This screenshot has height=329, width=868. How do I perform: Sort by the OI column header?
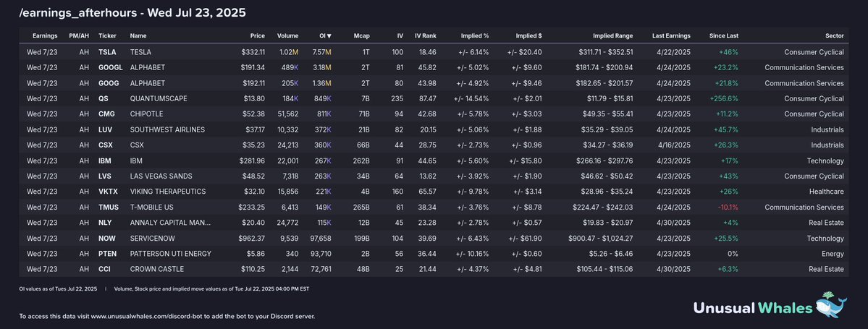(326, 36)
